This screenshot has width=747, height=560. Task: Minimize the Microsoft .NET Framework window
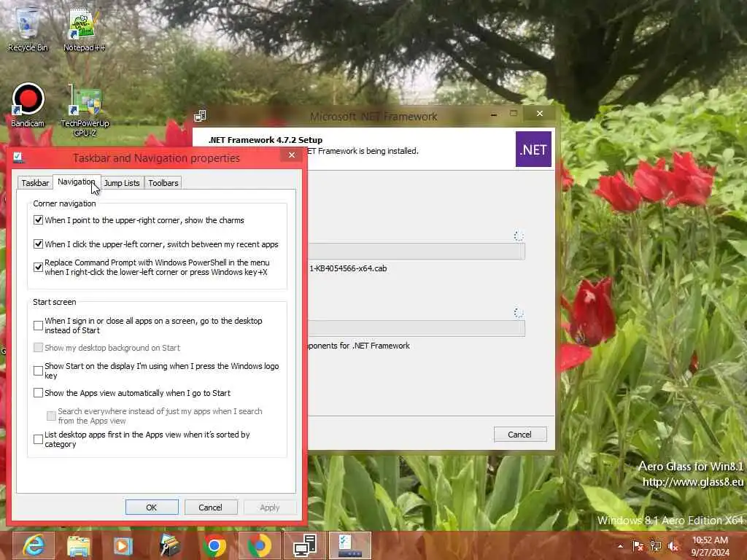(494, 114)
